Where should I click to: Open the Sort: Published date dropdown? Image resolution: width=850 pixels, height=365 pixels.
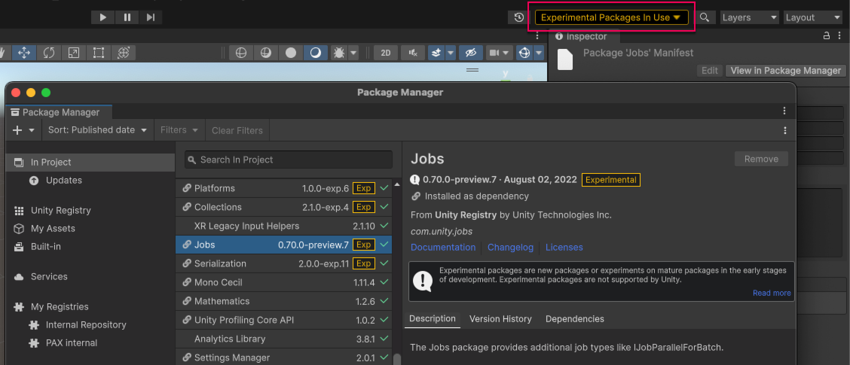point(98,130)
